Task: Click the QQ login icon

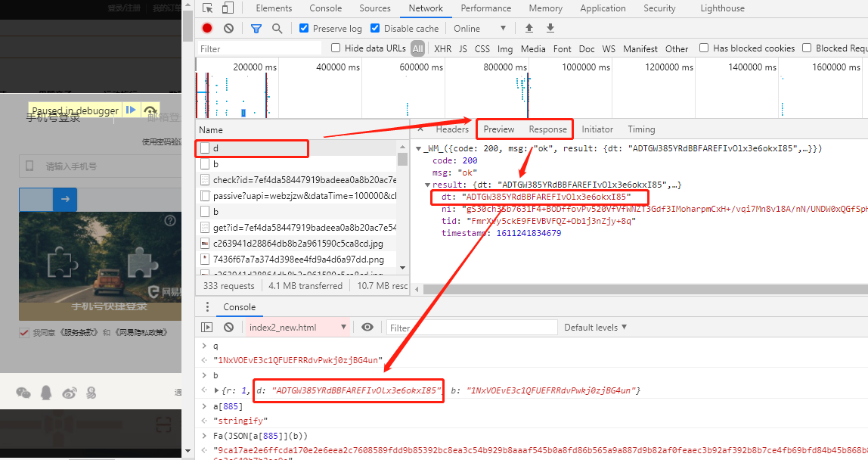Action: (47, 393)
